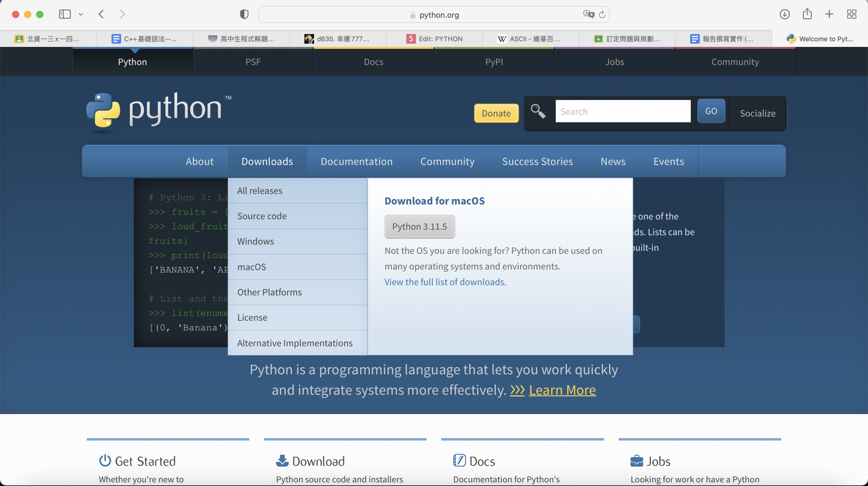
Task: Choose Windows from the Downloads menu
Action: 255,241
